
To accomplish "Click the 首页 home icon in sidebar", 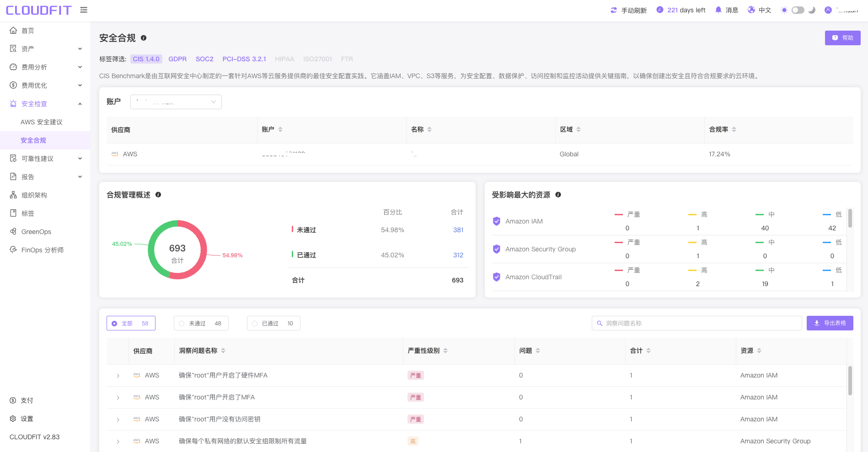I will pyautogui.click(x=13, y=31).
